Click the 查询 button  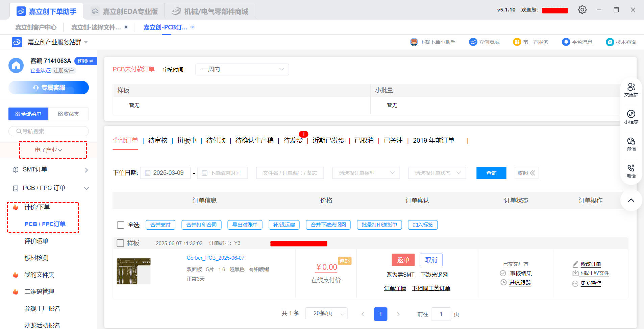point(491,173)
